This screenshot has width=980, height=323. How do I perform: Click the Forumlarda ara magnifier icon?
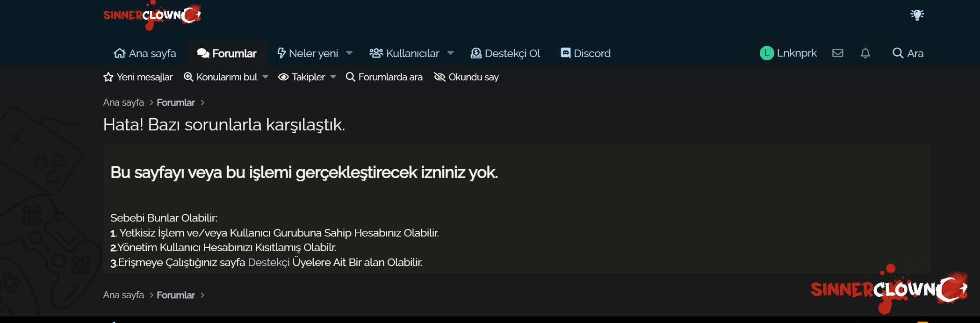350,77
